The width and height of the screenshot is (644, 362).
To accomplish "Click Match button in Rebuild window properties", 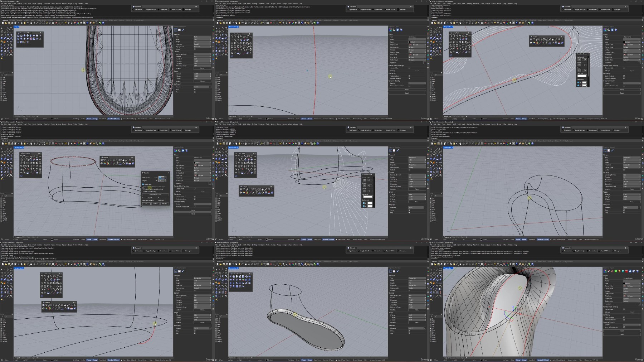I will pos(192,210).
